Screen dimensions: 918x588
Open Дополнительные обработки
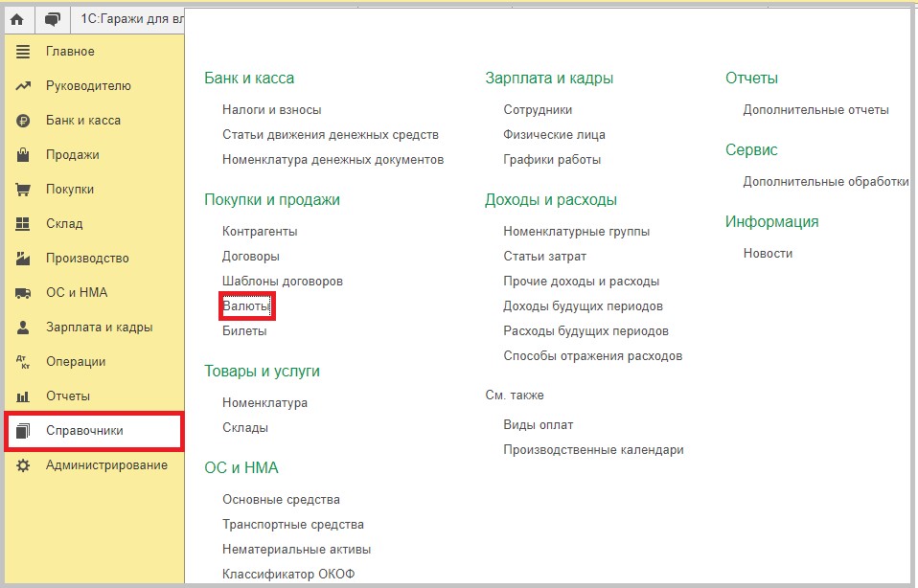point(826,182)
